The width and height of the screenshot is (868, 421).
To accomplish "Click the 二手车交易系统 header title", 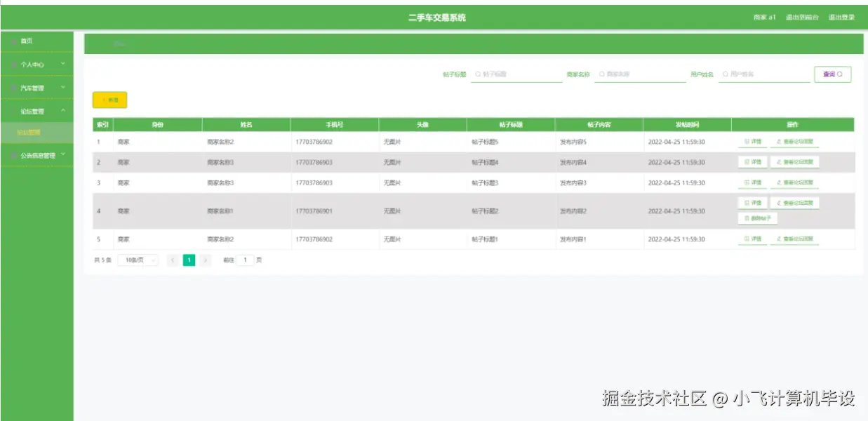I will point(436,18).
